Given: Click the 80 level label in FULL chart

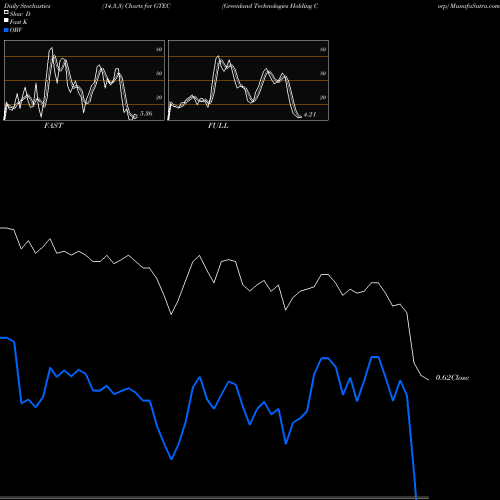Looking at the screenshot, I should [323, 49].
